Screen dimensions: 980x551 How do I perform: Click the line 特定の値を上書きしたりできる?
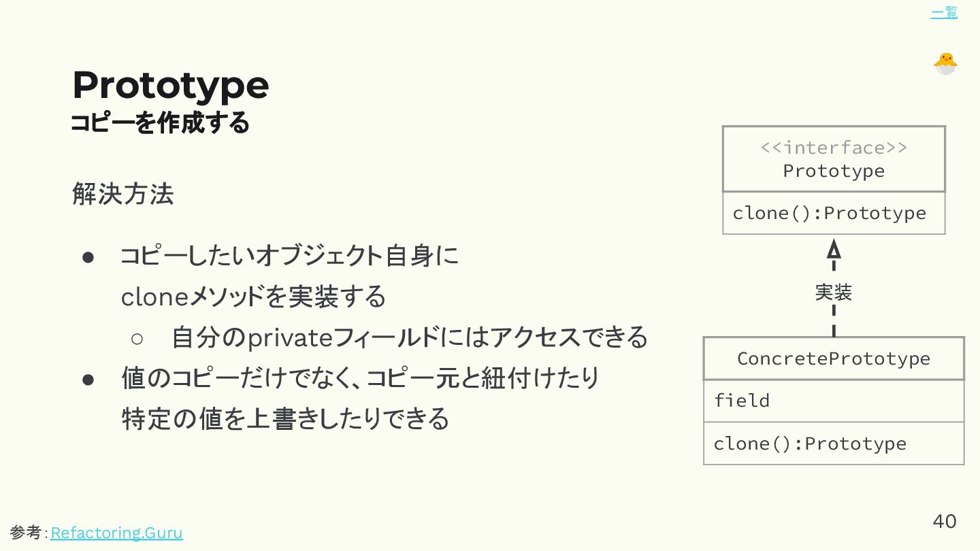[x=285, y=418]
